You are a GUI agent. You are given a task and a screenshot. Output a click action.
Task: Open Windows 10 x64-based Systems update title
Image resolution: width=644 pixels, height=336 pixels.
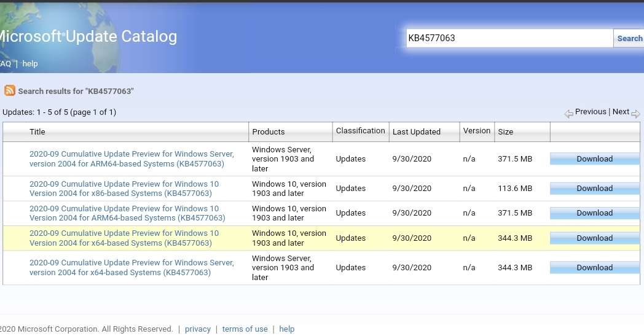(x=124, y=238)
